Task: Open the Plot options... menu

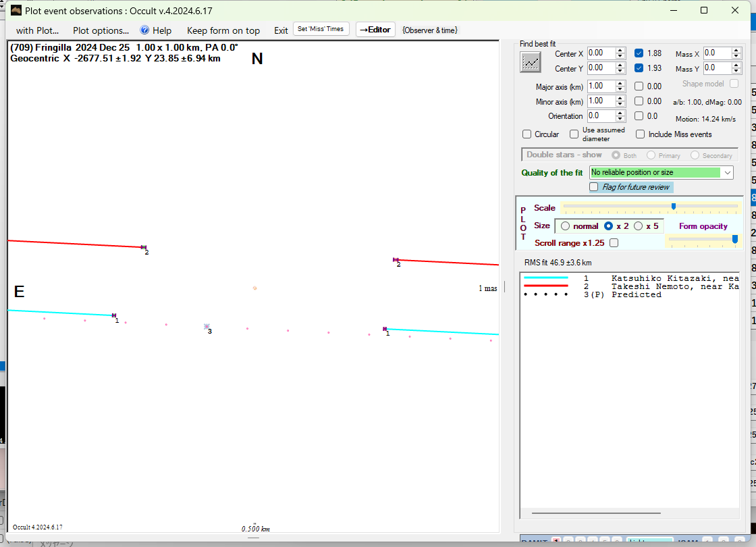Action: pyautogui.click(x=101, y=30)
